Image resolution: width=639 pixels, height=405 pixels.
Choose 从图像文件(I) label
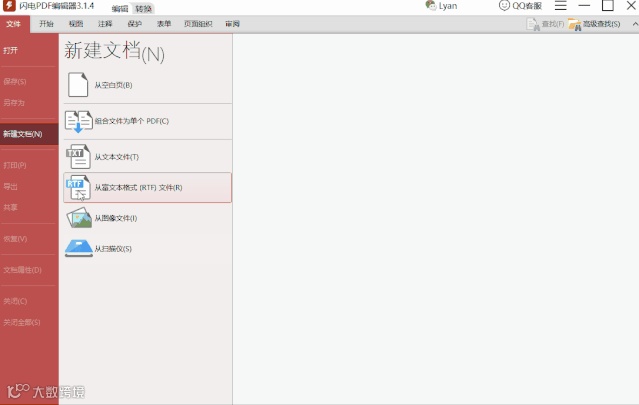(116, 218)
